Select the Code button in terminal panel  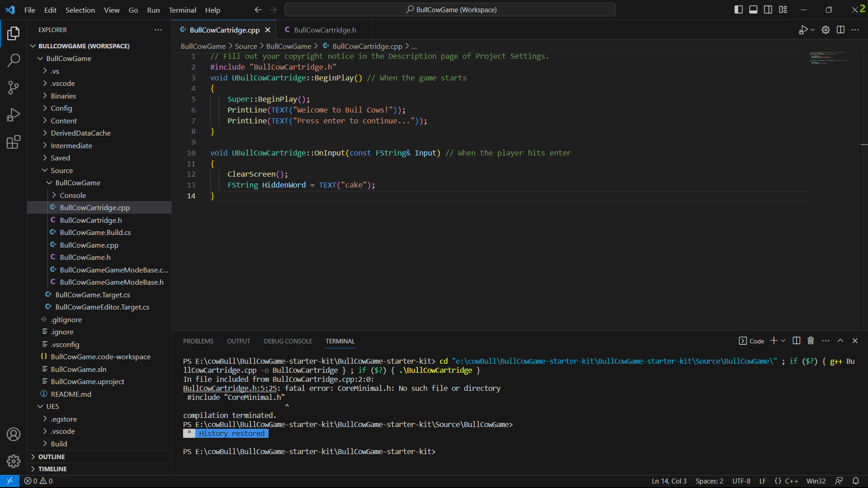point(751,341)
